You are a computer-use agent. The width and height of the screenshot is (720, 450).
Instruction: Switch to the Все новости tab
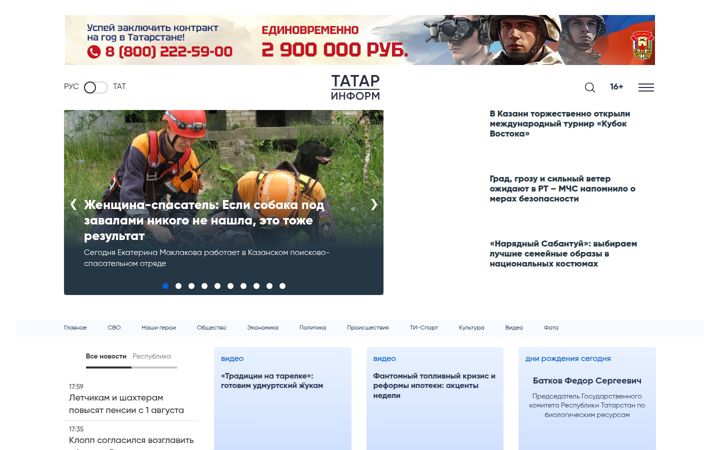click(106, 356)
